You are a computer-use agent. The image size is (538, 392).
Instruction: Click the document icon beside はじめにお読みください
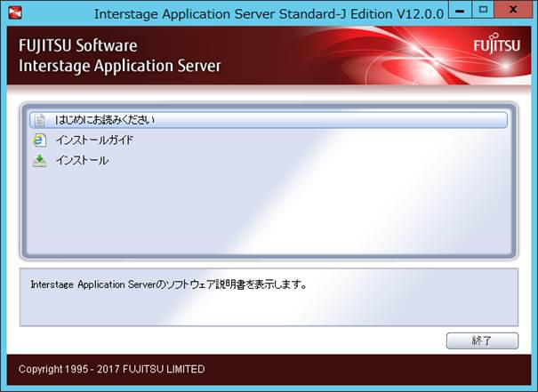pyautogui.click(x=39, y=120)
